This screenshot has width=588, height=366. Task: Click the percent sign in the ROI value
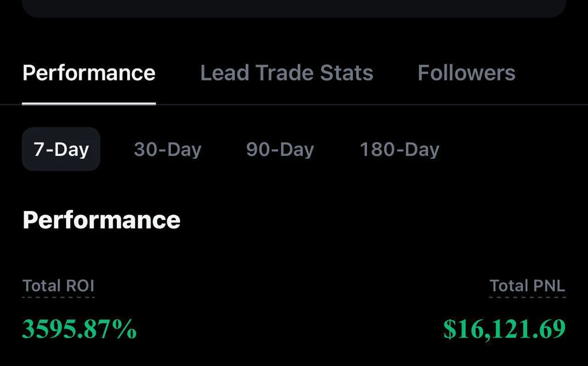point(126,329)
